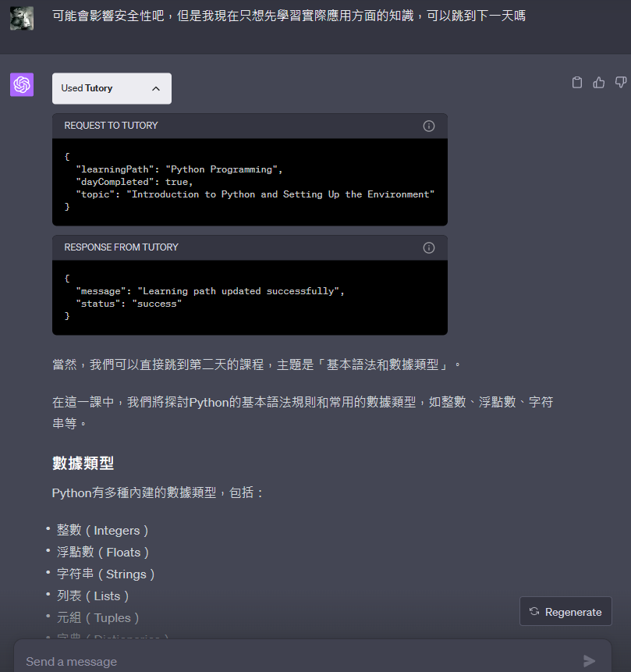Viewport: 631px width, 672px height.
Task: Click the 列表 (Lists) list item
Action: pyautogui.click(x=93, y=596)
